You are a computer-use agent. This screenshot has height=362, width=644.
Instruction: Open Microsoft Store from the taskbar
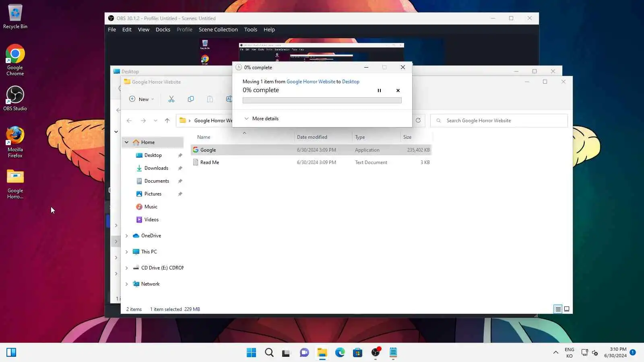point(357,353)
